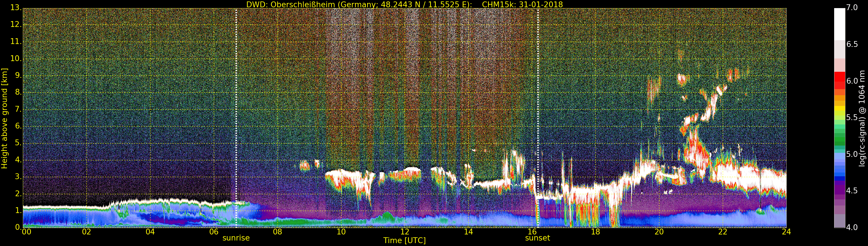Click the sunrise label below the time axis
The width and height of the screenshot is (868, 246).
[x=236, y=238]
